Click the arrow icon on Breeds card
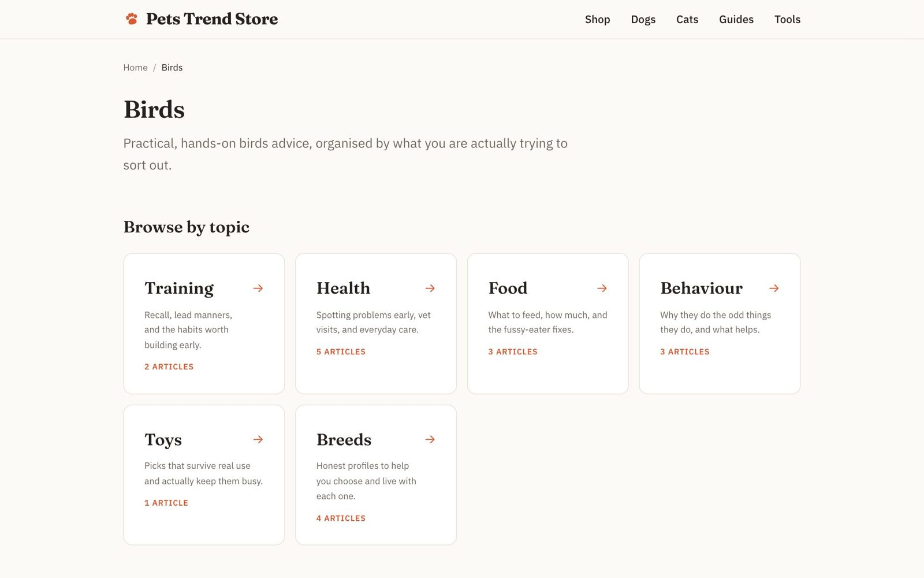This screenshot has height=578, width=924. coord(430,439)
